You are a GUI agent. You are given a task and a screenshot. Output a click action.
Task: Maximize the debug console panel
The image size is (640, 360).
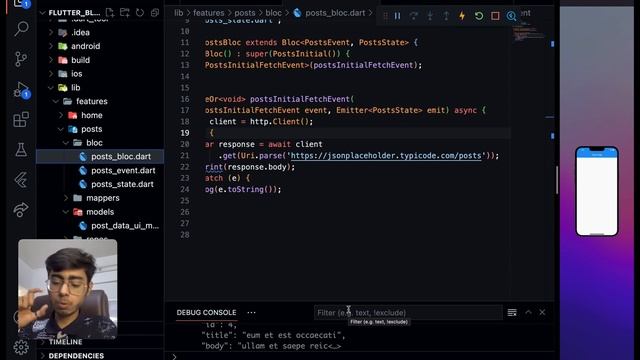[528, 312]
